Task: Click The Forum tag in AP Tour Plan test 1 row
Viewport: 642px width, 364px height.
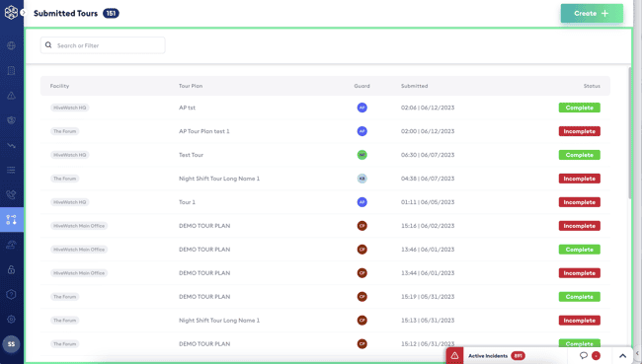Action: (64, 131)
